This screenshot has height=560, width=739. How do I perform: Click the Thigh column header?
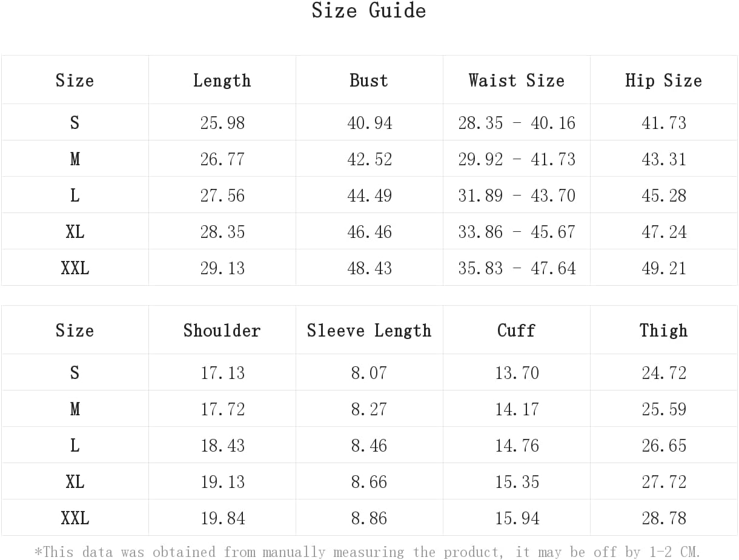coord(664,331)
